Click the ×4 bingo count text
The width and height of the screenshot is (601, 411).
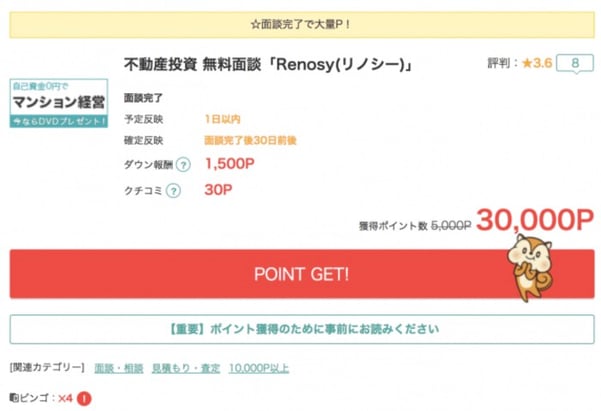(65, 398)
